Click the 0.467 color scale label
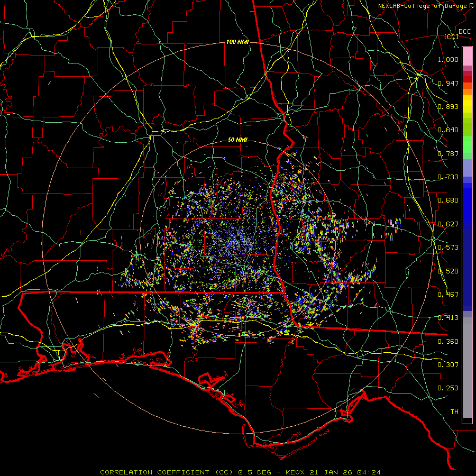 pyautogui.click(x=448, y=295)
